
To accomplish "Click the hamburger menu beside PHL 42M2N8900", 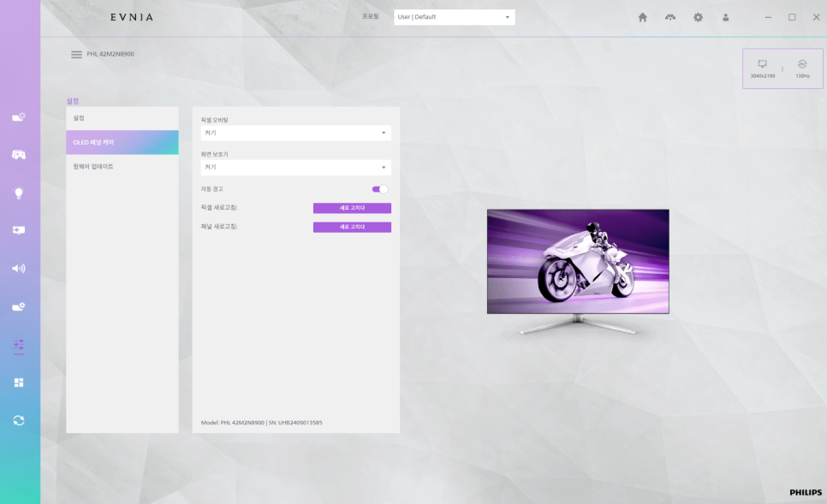I will point(76,54).
